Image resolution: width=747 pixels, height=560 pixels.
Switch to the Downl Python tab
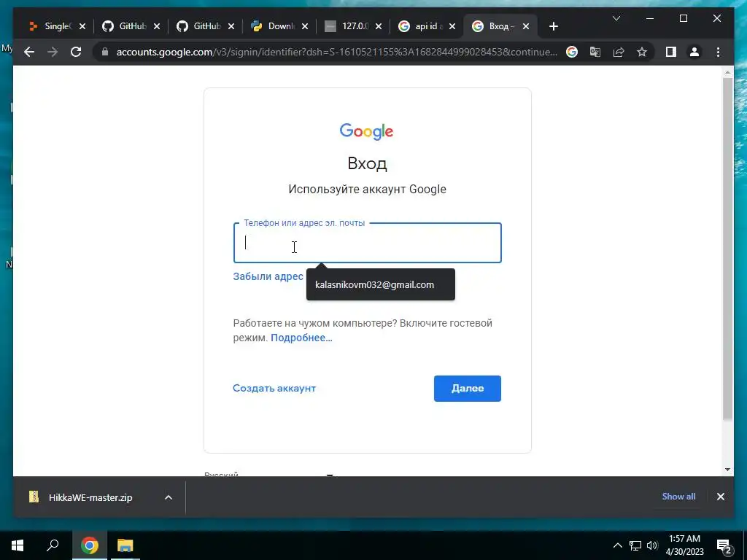pyautogui.click(x=273, y=26)
